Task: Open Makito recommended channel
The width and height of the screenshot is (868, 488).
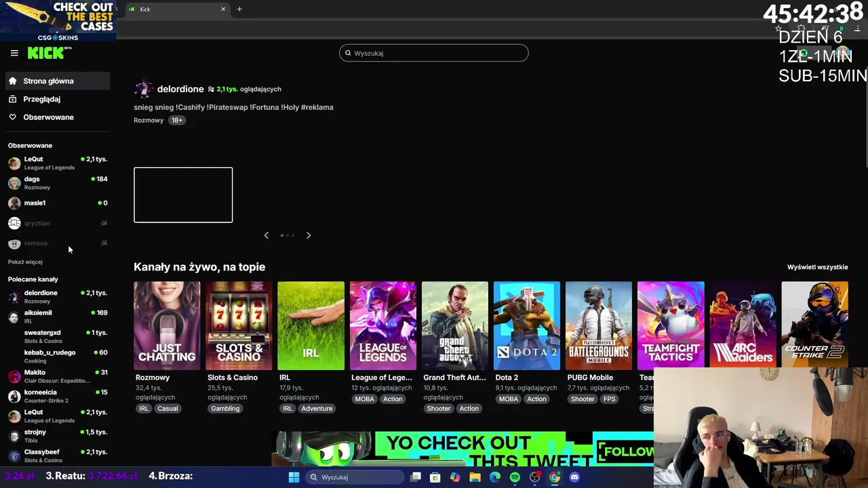Action: [58, 376]
